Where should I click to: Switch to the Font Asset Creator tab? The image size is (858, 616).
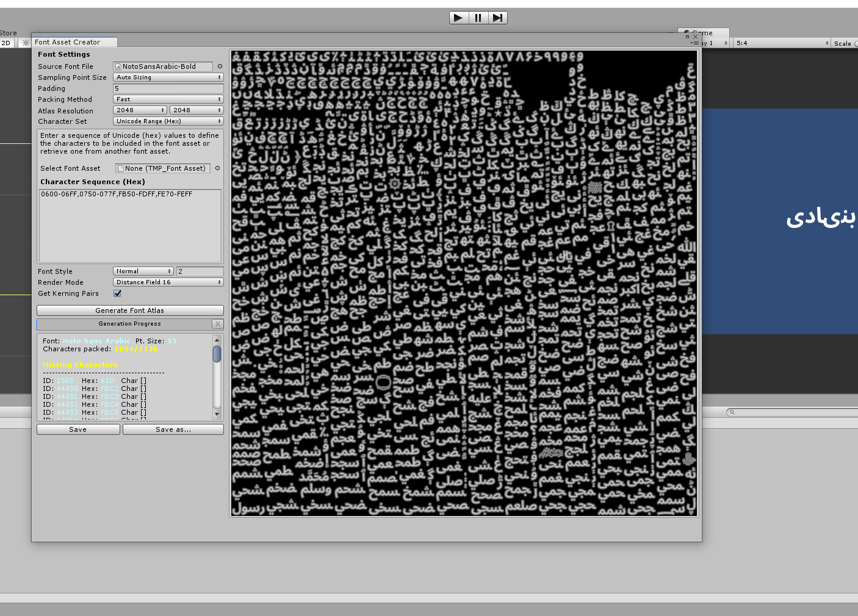pyautogui.click(x=68, y=42)
